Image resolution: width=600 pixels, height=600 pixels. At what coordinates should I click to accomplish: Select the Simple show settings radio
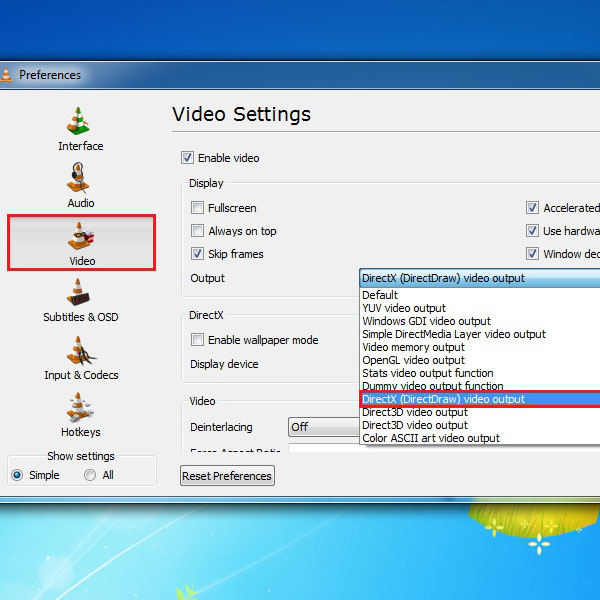coord(17,475)
